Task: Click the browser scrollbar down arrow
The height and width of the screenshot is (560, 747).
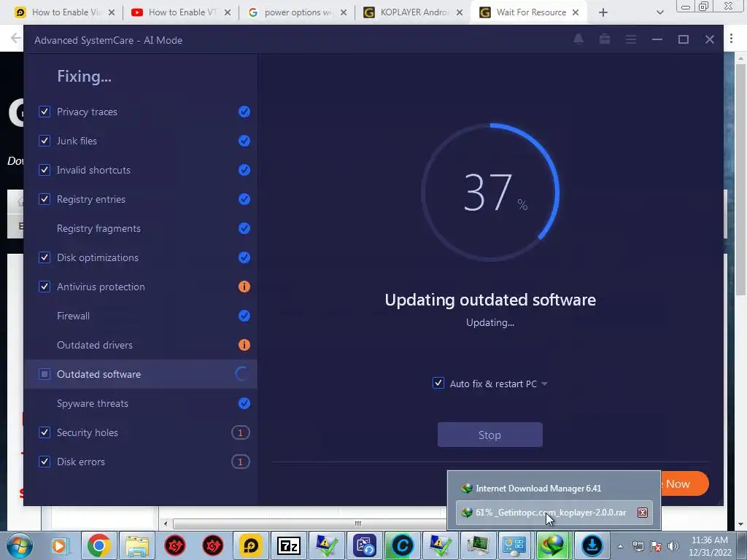Action: click(x=741, y=524)
